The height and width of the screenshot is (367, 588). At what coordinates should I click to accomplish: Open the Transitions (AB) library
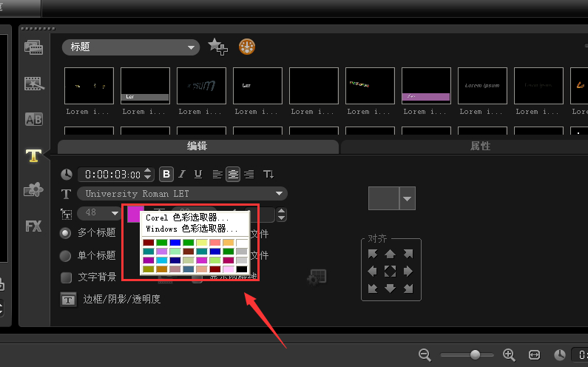coord(33,118)
